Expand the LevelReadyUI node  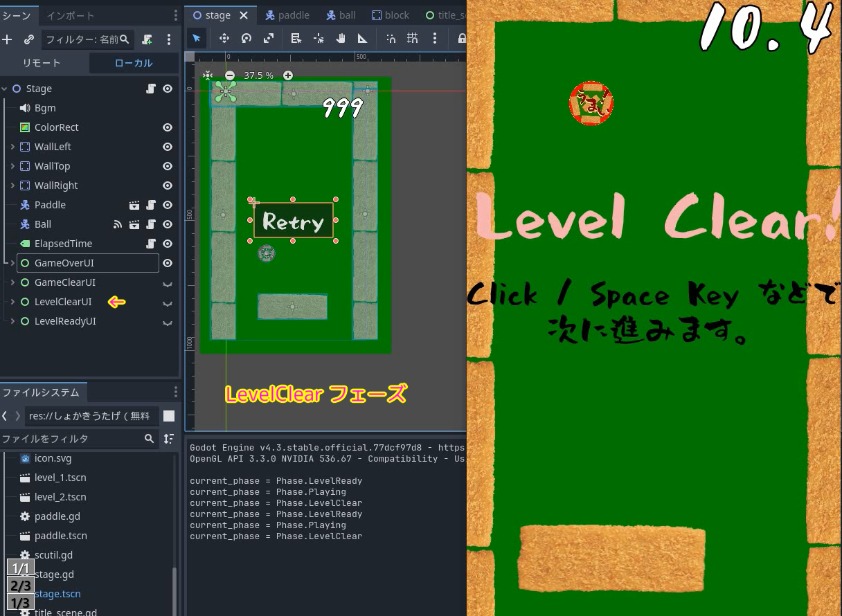point(12,321)
